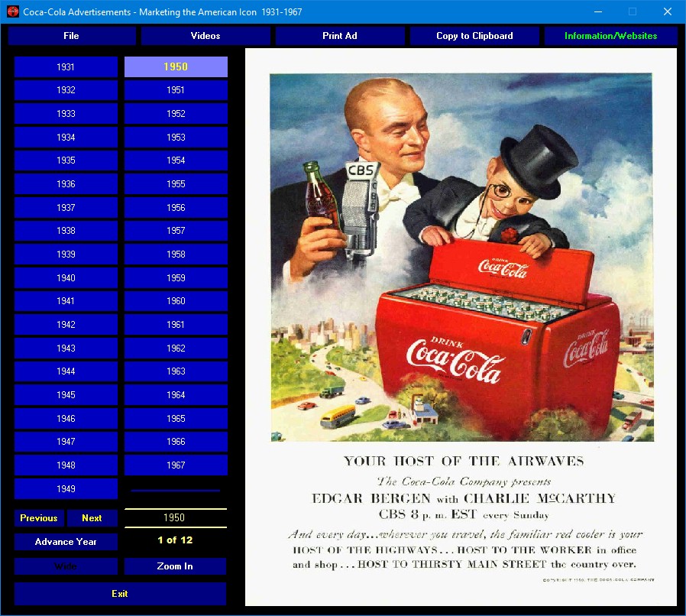This screenshot has height=616, width=686.
Task: Select the year 1949
Action: point(66,489)
